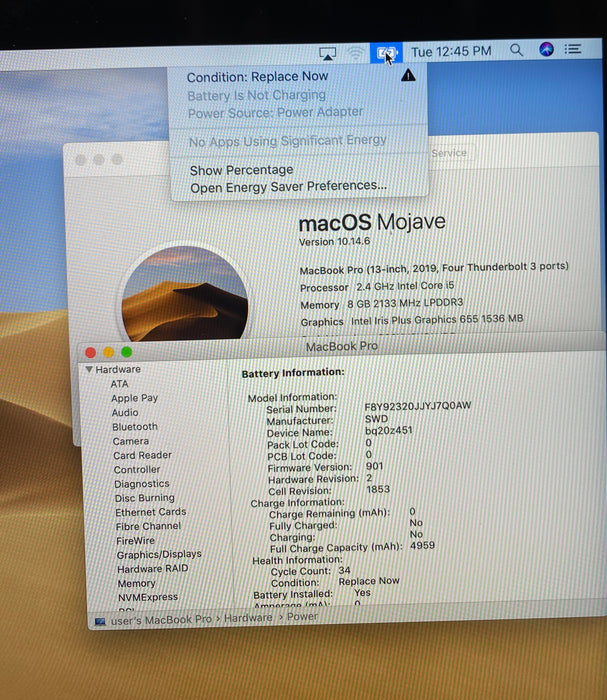Select Fibre Channel in the sidebar
607x700 pixels.
148,526
